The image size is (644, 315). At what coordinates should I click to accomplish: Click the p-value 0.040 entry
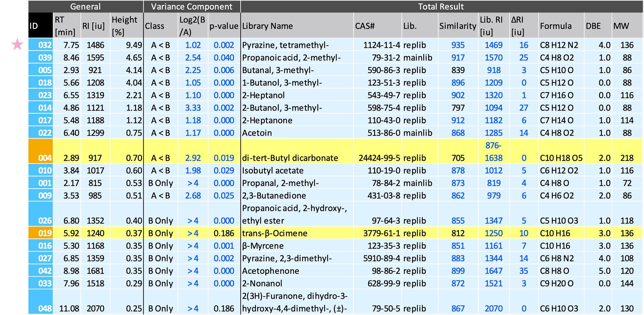coord(224,58)
